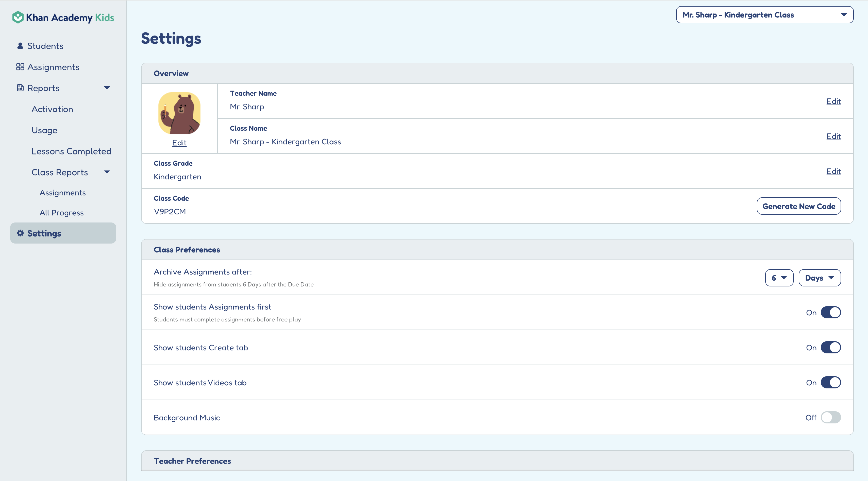The height and width of the screenshot is (481, 868).
Task: Expand the Class Reports section
Action: coord(107,172)
